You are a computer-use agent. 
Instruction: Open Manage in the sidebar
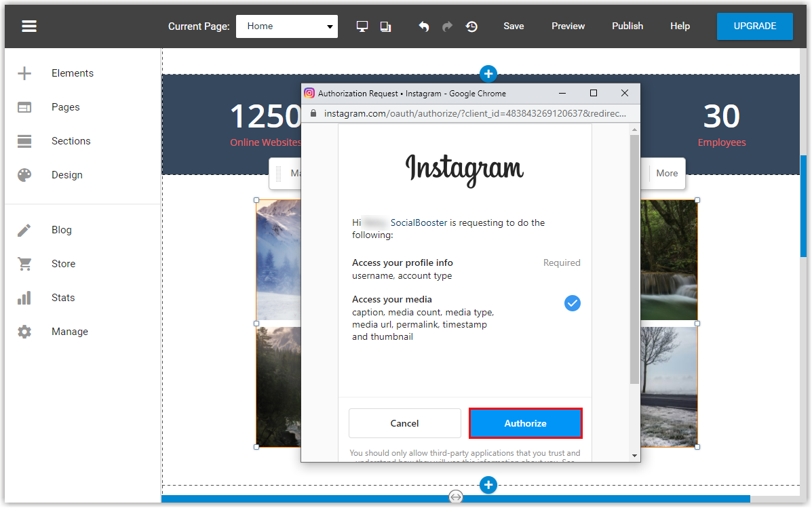pos(70,332)
